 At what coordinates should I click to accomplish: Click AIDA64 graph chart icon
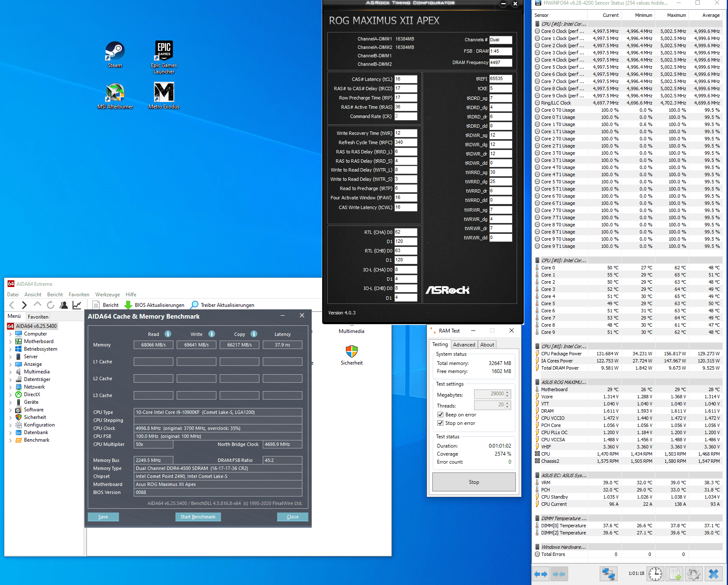point(77,305)
